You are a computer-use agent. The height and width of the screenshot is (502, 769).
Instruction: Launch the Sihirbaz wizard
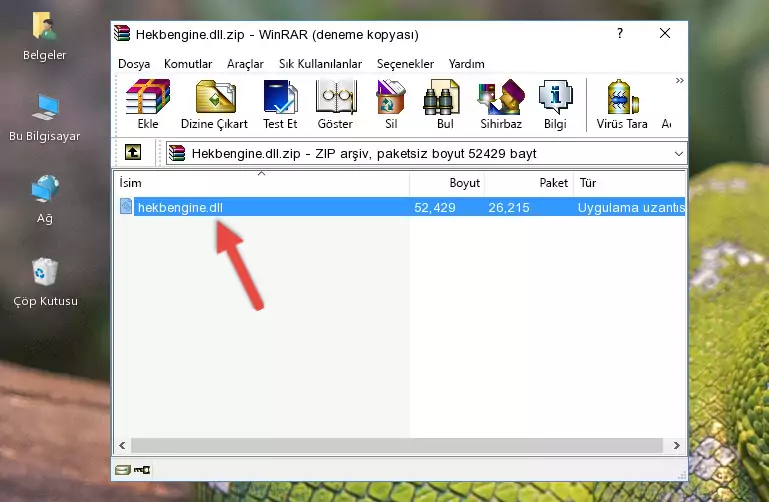(x=501, y=104)
